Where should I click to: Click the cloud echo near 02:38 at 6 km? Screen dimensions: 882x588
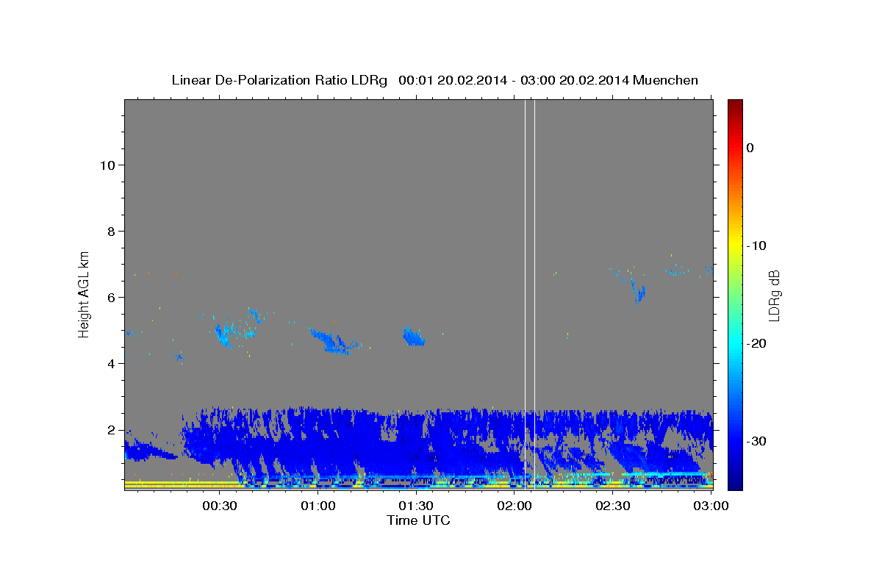[639, 291]
